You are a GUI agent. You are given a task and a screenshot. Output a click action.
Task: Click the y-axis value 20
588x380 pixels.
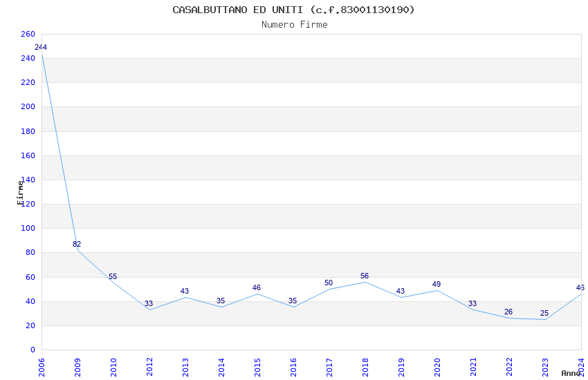click(x=30, y=325)
